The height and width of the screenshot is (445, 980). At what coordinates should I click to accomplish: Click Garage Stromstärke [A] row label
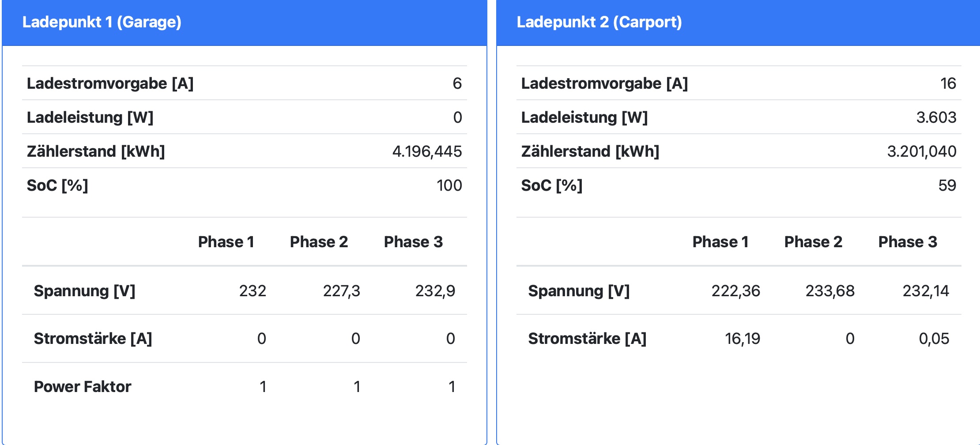click(93, 339)
